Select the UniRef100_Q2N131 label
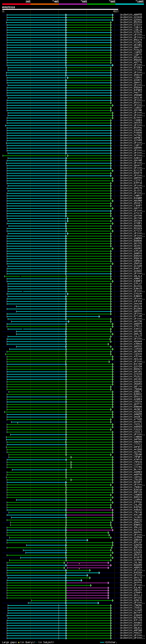146x644 pixels. pos(131,600)
